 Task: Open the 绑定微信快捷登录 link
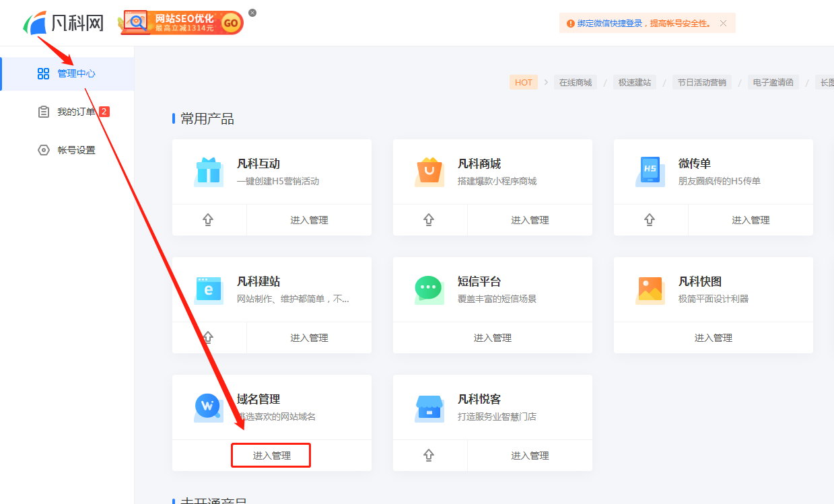click(x=610, y=24)
